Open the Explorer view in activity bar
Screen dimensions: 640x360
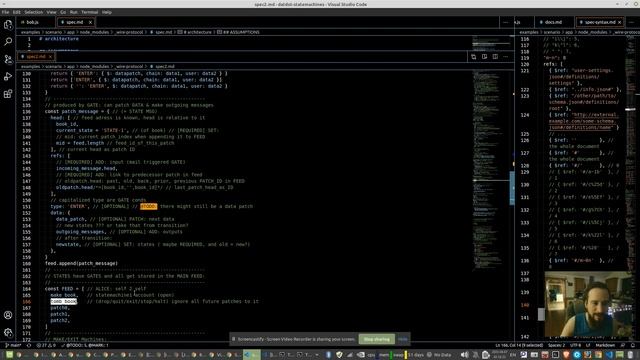click(8, 25)
